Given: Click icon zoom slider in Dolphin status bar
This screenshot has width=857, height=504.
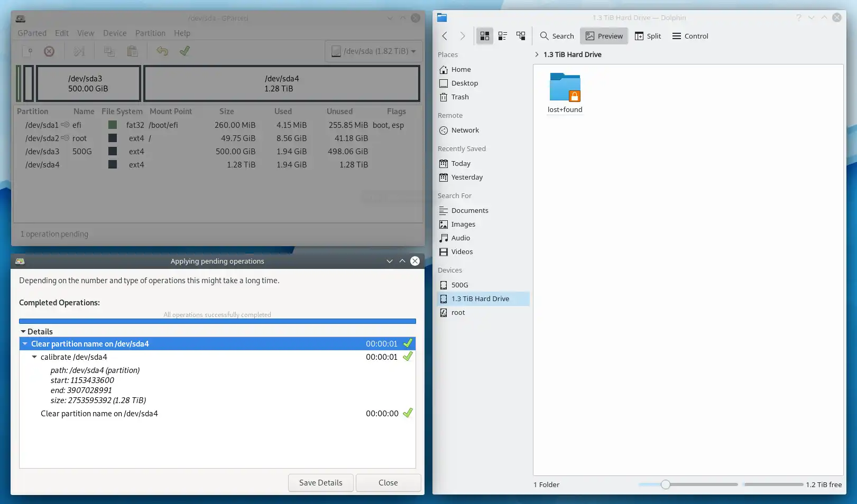Looking at the screenshot, I should click(688, 484).
